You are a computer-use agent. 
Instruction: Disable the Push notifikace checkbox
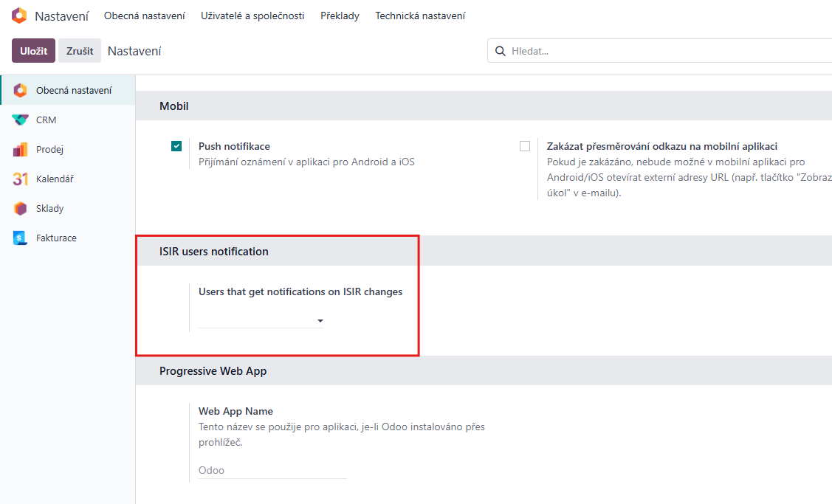(x=176, y=146)
